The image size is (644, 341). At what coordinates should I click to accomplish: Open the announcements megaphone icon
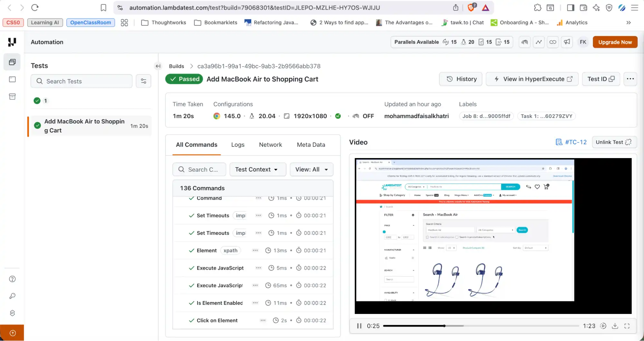pos(567,42)
